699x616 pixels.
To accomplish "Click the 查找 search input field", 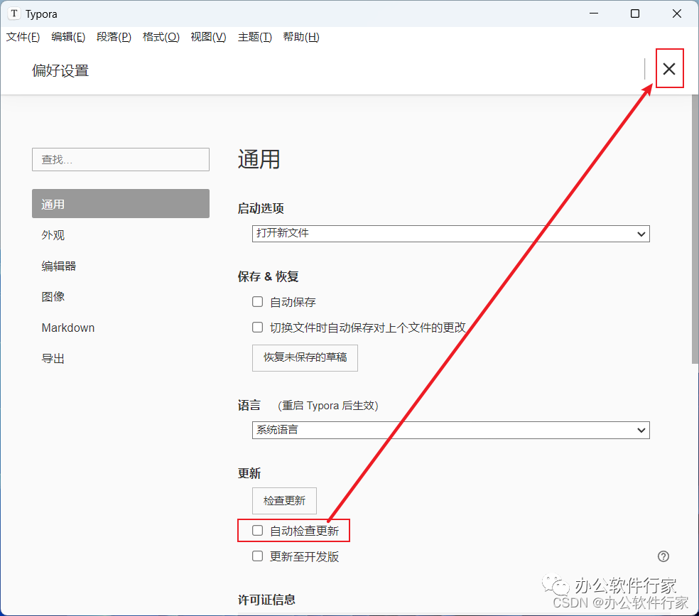I will (x=120, y=160).
